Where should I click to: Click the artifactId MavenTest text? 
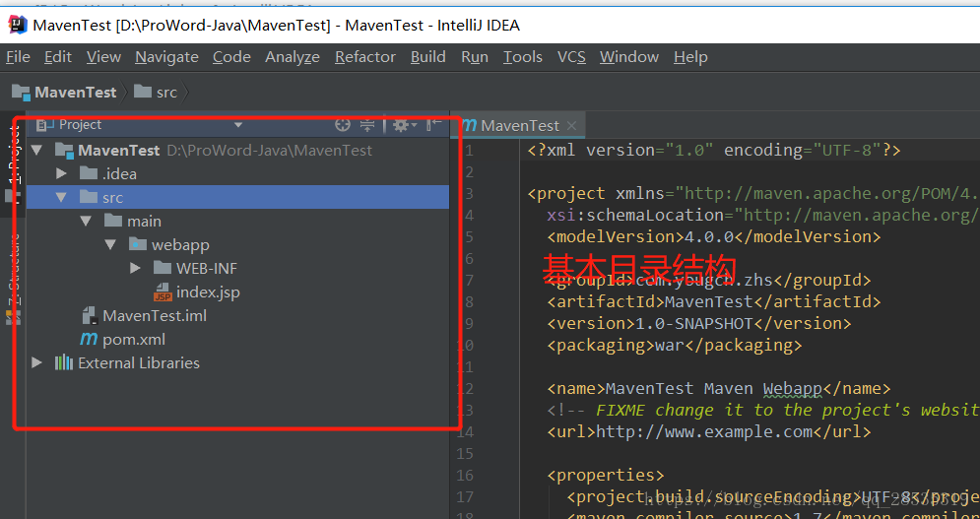click(709, 301)
